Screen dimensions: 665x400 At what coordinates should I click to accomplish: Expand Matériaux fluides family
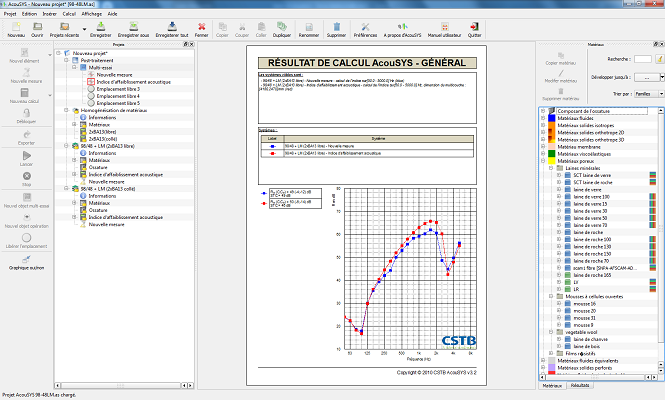click(x=543, y=118)
